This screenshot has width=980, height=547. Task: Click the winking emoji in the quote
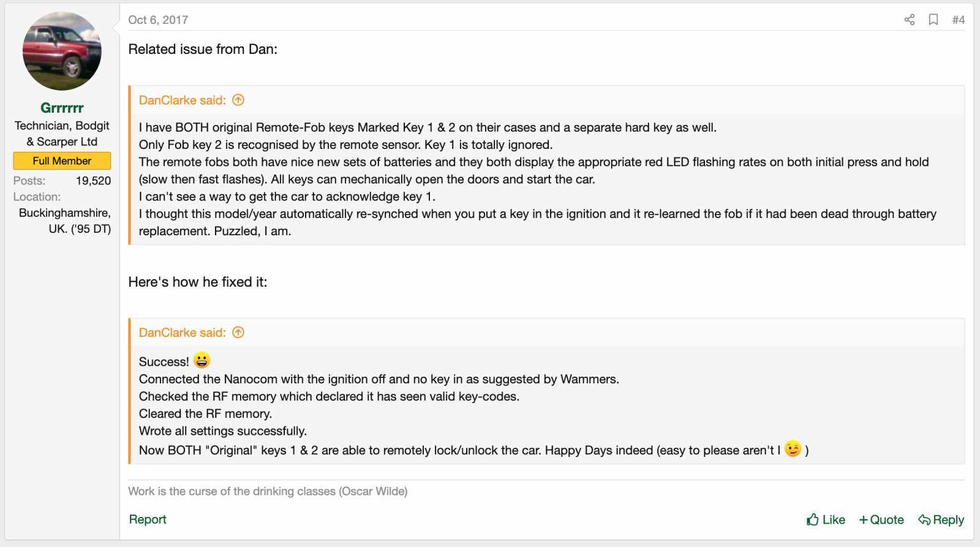coord(793,449)
